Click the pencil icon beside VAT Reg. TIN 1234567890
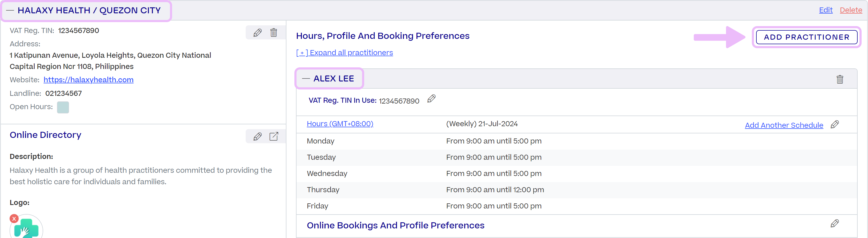 click(257, 33)
